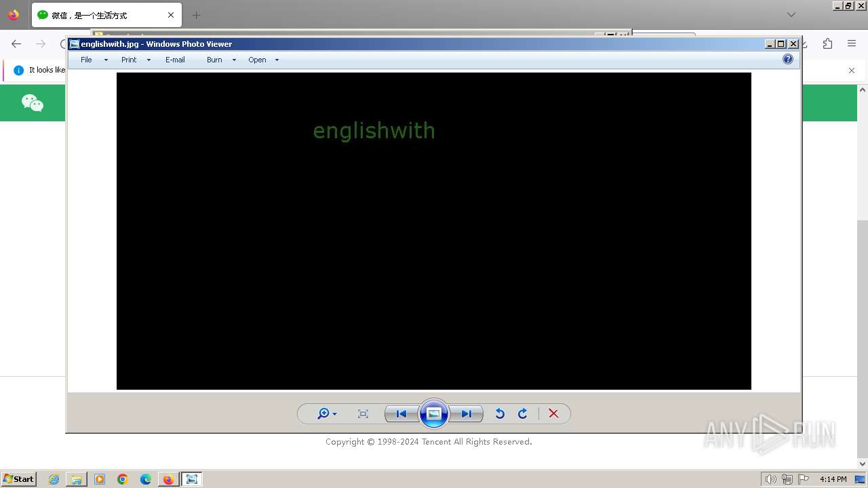Image resolution: width=868 pixels, height=488 pixels.
Task: Open the Windows Start menu
Action: tap(19, 479)
